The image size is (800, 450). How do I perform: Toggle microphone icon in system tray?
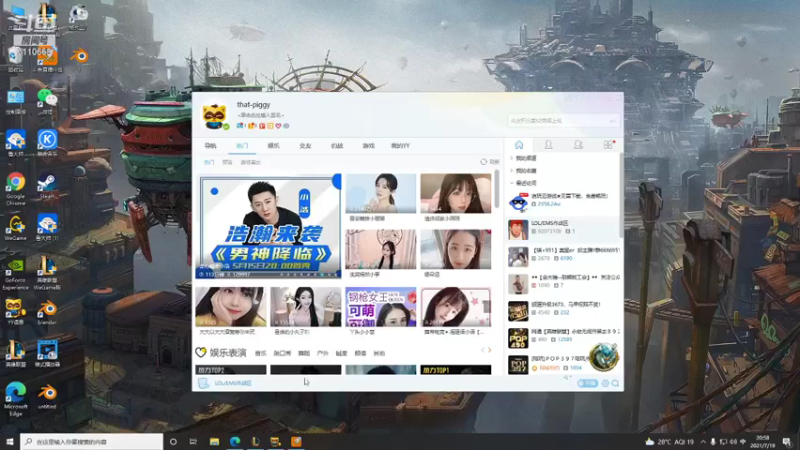click(713, 441)
